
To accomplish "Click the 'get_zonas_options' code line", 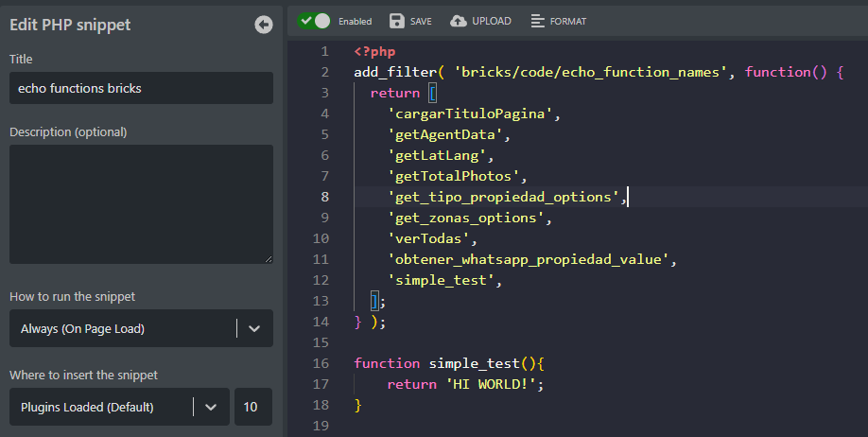I will tap(469, 218).
